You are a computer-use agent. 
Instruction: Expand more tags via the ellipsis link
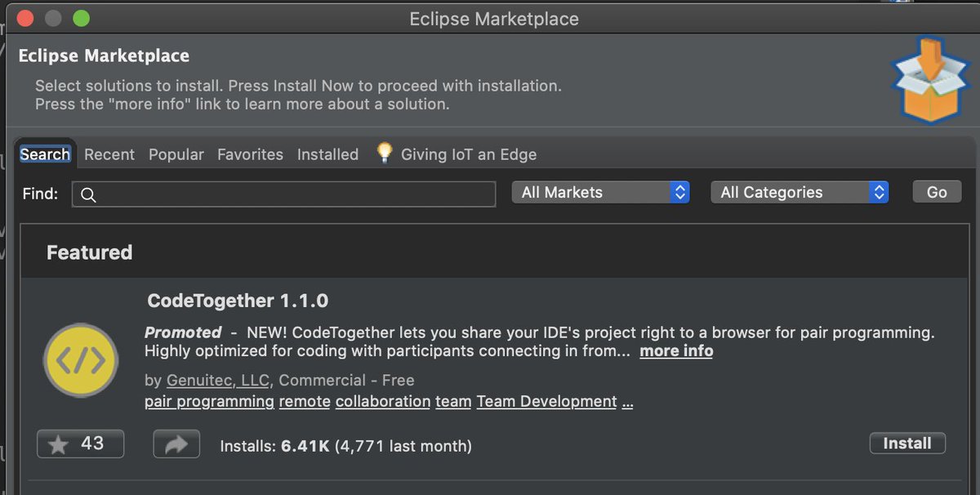627,403
